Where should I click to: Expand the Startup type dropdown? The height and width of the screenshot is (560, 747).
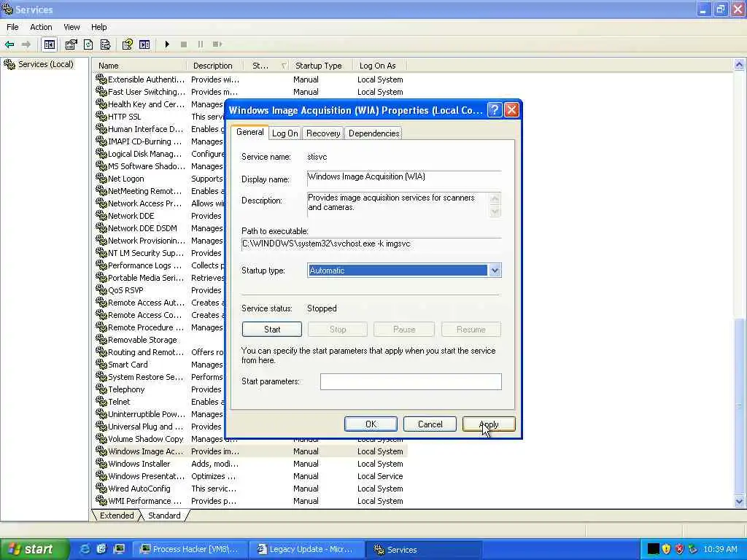[495, 271]
